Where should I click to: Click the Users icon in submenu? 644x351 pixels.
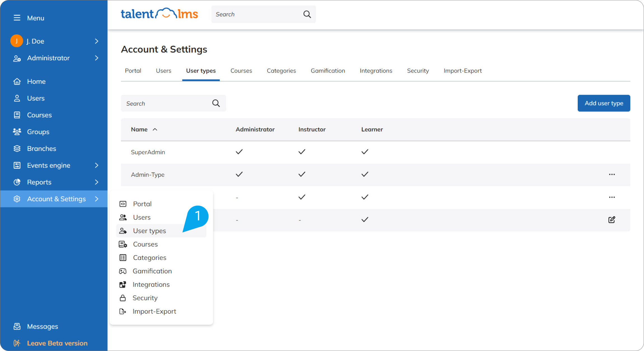click(123, 217)
